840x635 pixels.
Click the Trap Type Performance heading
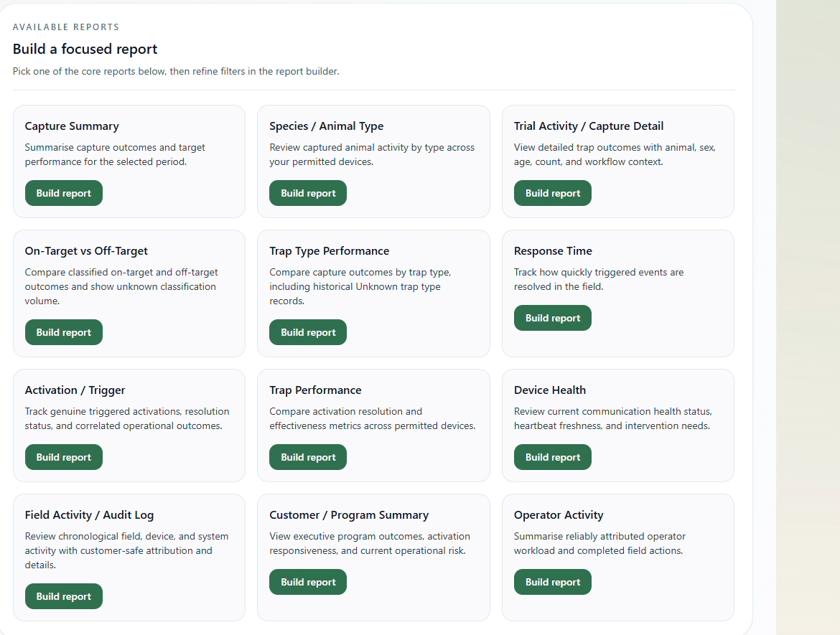330,251
